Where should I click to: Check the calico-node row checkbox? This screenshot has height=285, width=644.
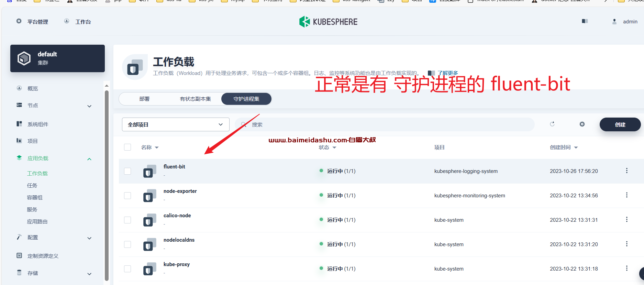click(127, 220)
